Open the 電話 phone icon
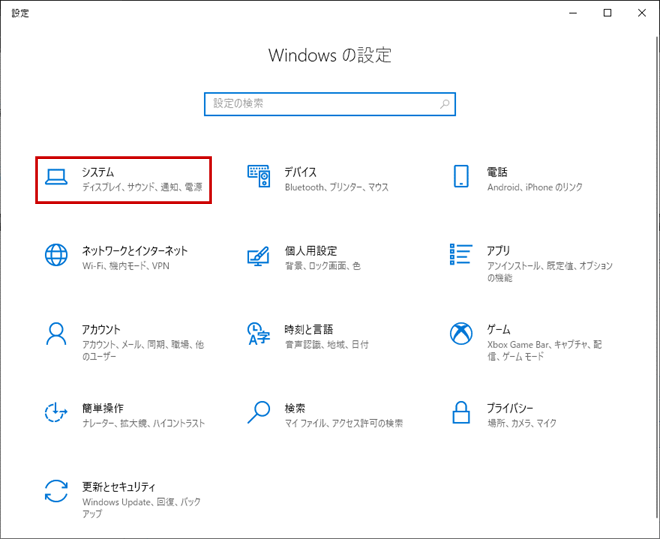The width and height of the screenshot is (660, 539). tap(461, 176)
